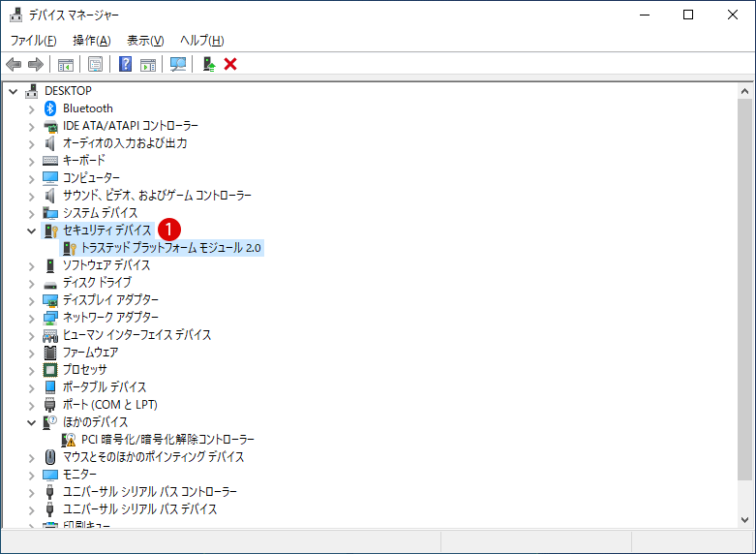Click the コンピューター monitor icon

(x=50, y=178)
